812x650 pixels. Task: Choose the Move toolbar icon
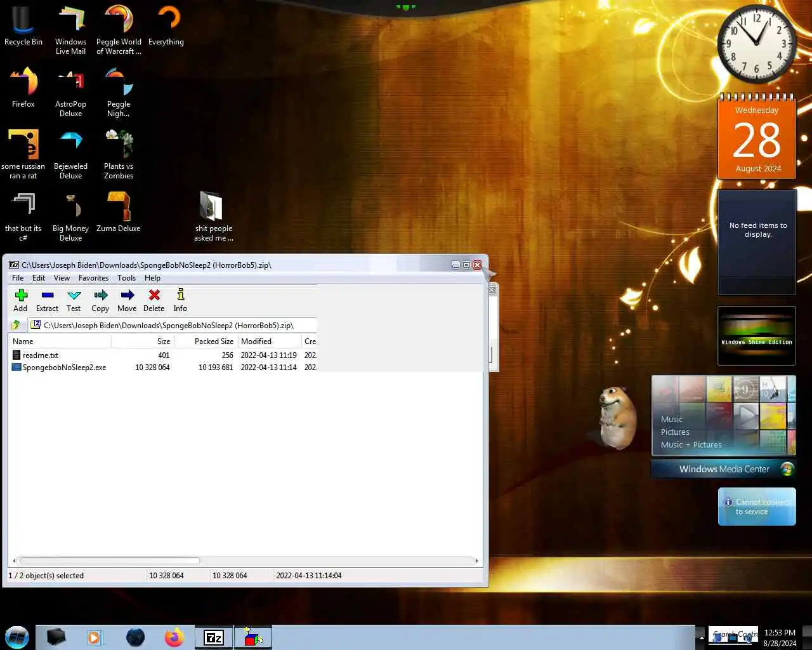click(x=127, y=300)
